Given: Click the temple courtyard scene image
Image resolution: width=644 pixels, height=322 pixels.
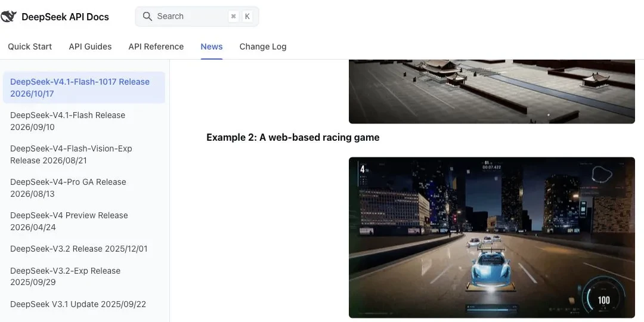Looking at the screenshot, I should pyautogui.click(x=491, y=91).
